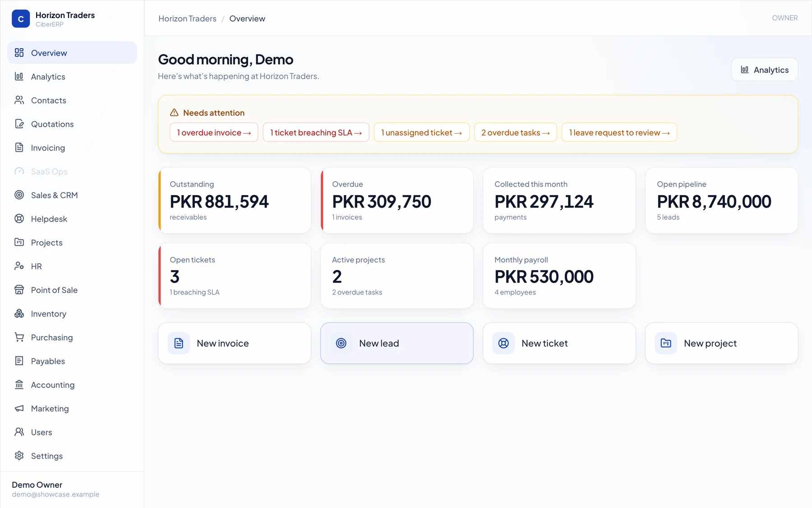The width and height of the screenshot is (812, 508).
Task: Open the 1 overdue invoice alert
Action: point(214,132)
